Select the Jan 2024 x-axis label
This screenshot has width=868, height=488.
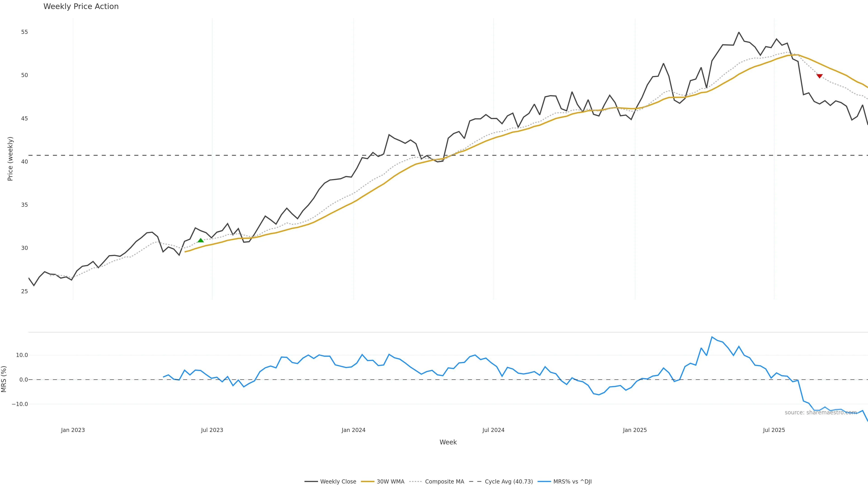pyautogui.click(x=354, y=430)
